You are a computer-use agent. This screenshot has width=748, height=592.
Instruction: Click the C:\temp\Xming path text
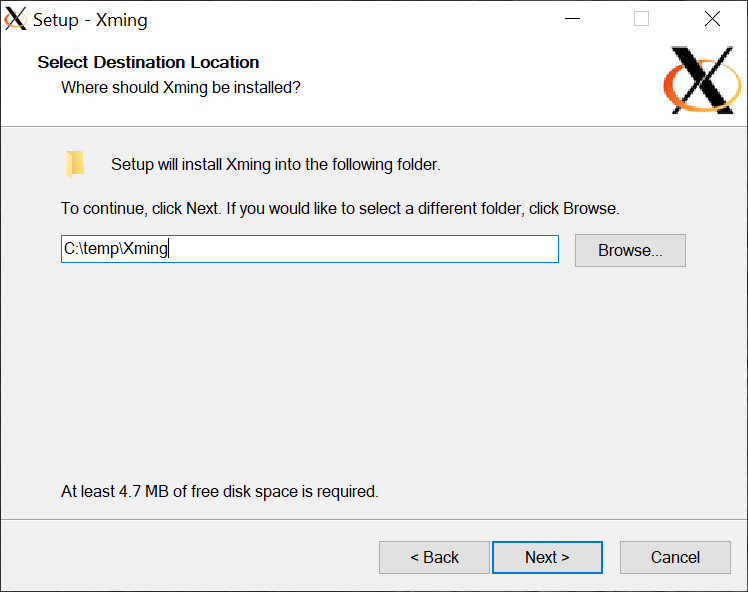[x=116, y=249]
